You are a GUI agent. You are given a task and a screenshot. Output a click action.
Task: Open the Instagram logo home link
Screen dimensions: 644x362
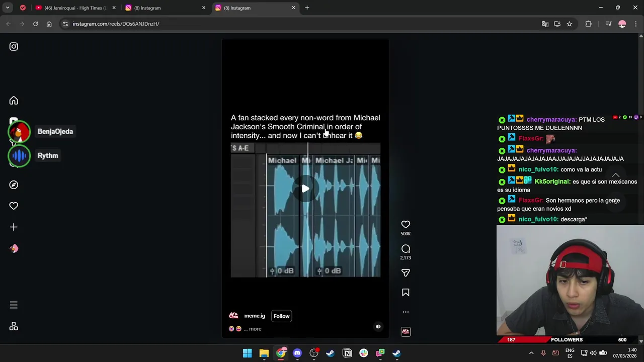click(14, 47)
